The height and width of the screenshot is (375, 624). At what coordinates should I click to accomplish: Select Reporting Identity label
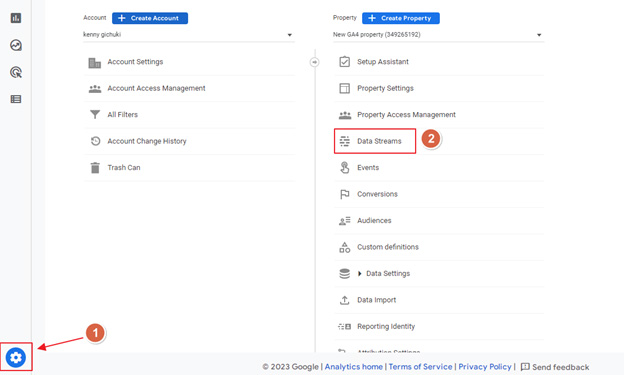[386, 326]
